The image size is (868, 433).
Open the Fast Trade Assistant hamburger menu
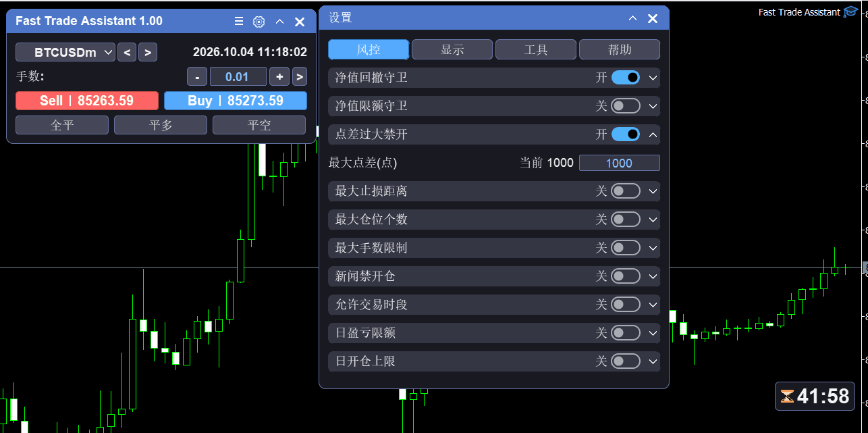pyautogui.click(x=238, y=22)
